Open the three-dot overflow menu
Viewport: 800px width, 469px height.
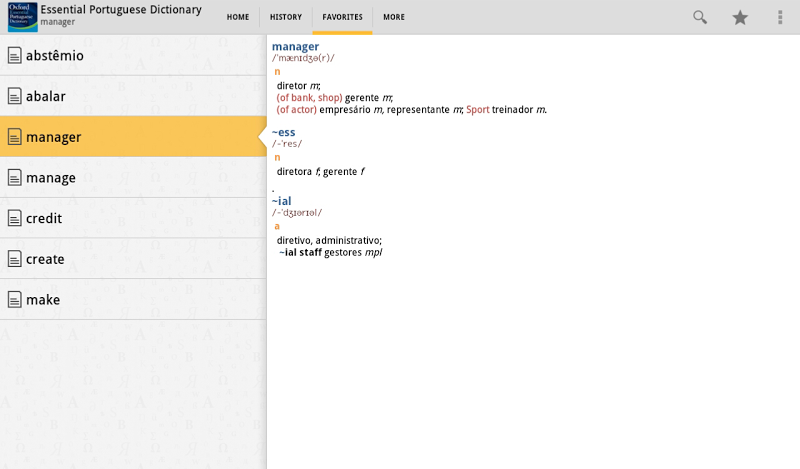coord(780,17)
